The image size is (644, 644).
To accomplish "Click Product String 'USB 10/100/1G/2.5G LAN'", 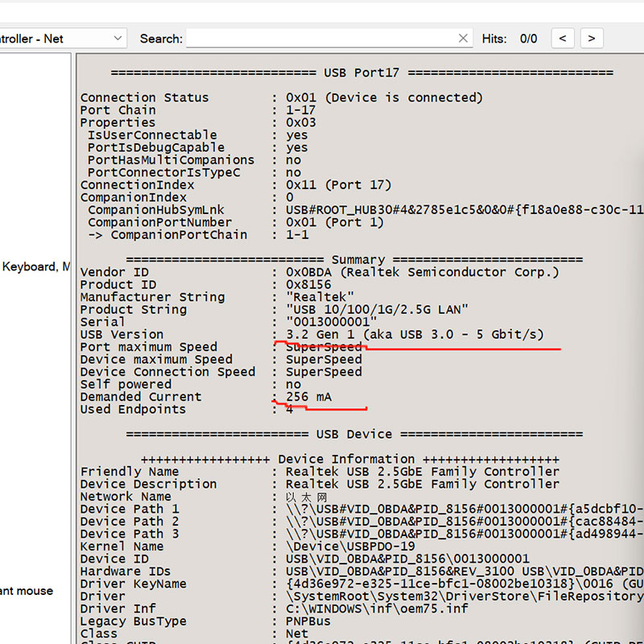I will (x=377, y=310).
